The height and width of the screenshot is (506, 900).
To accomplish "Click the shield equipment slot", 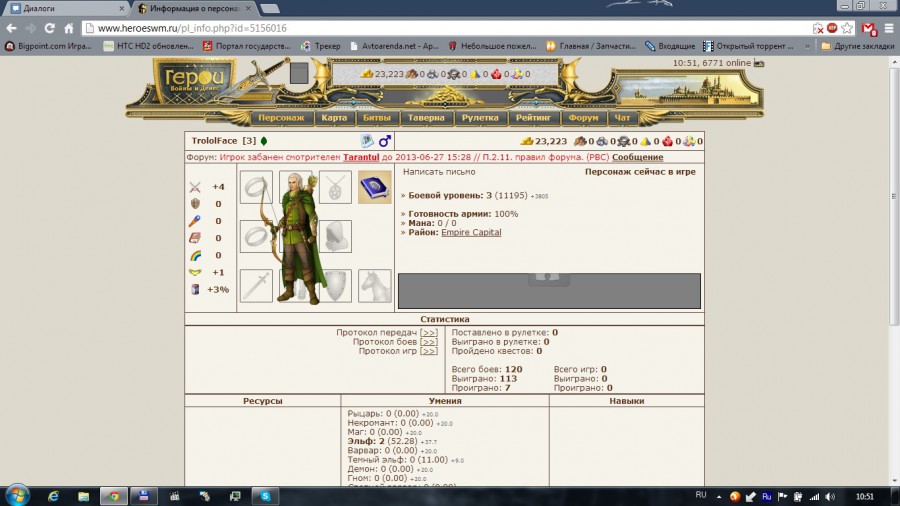I will point(335,286).
